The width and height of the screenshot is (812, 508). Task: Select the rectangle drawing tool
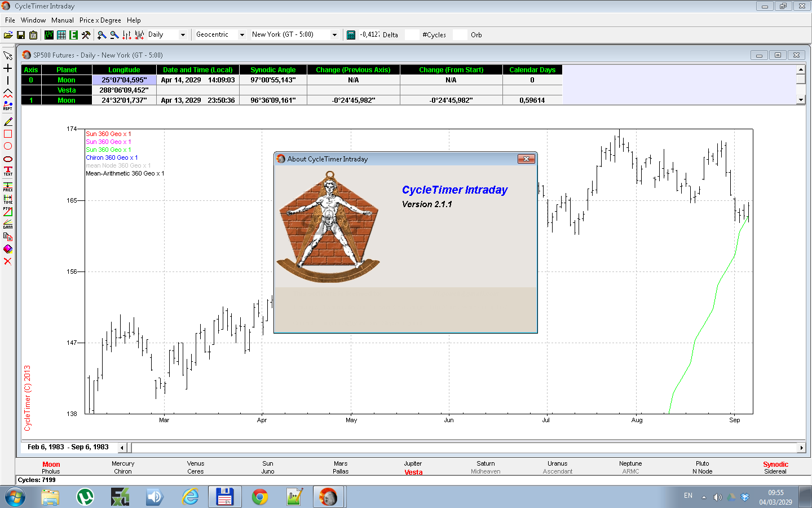pos(8,134)
